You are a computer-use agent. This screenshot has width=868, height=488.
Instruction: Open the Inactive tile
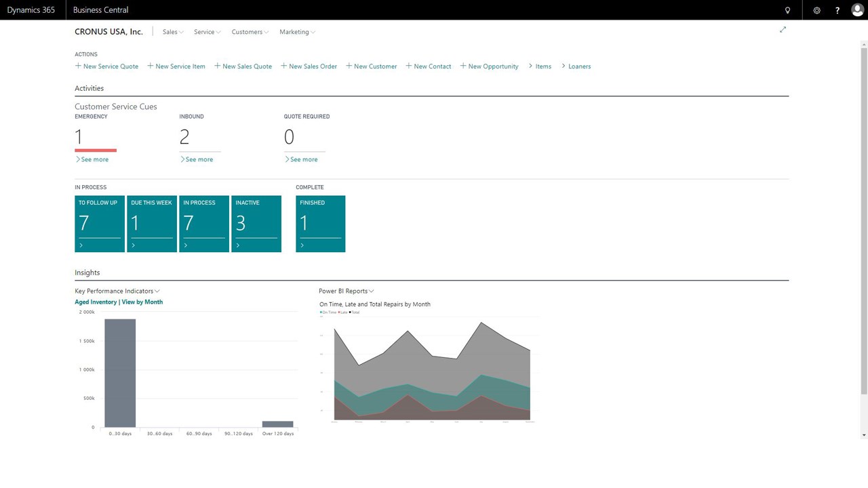pos(256,224)
